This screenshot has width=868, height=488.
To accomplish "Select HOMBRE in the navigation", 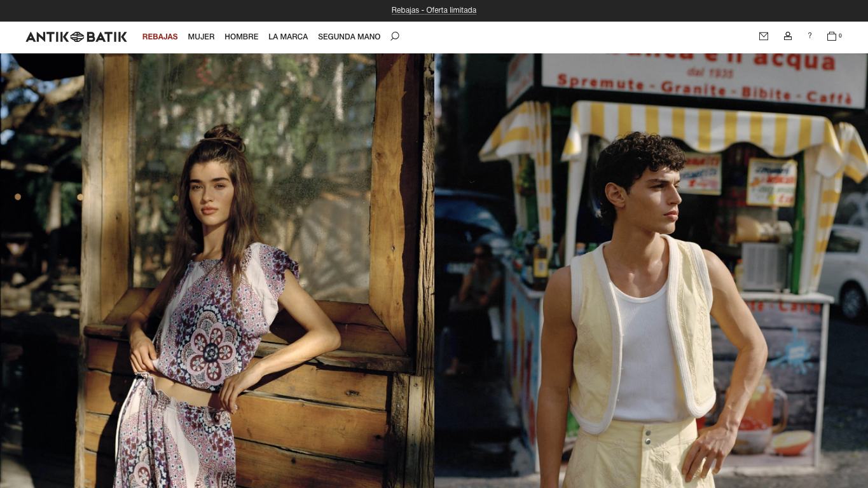I will (x=241, y=37).
